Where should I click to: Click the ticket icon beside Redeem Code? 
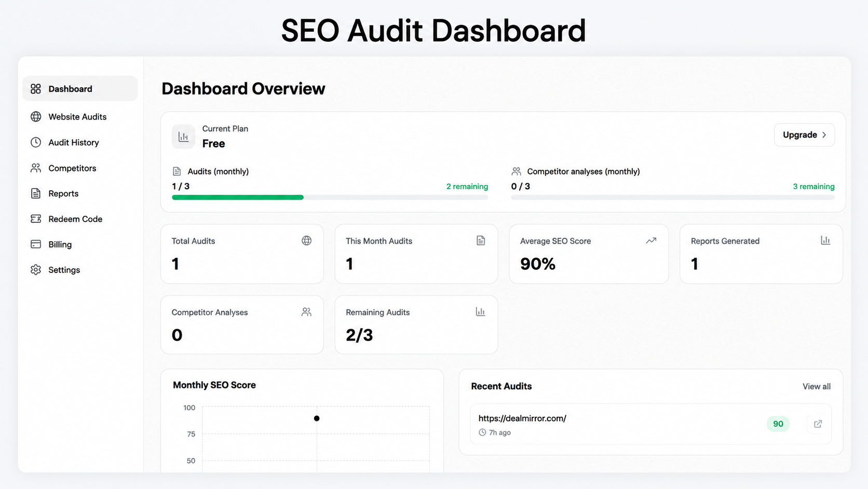(36, 219)
